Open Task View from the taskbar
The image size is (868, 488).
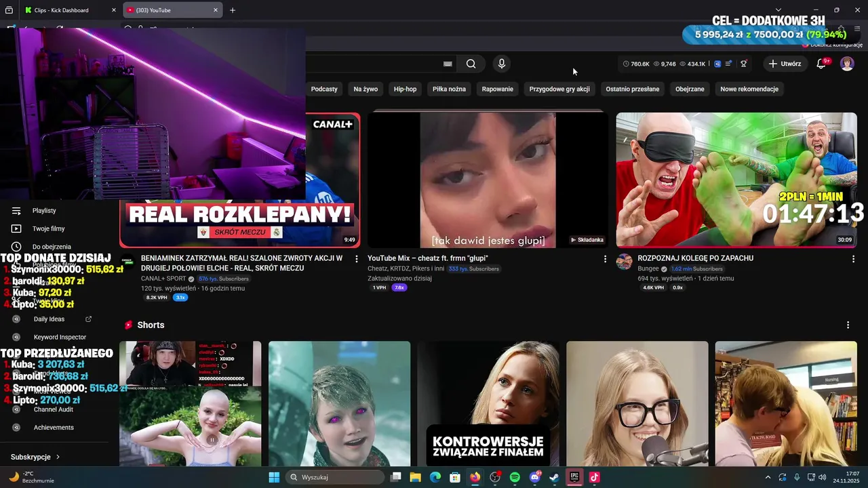[396, 477]
